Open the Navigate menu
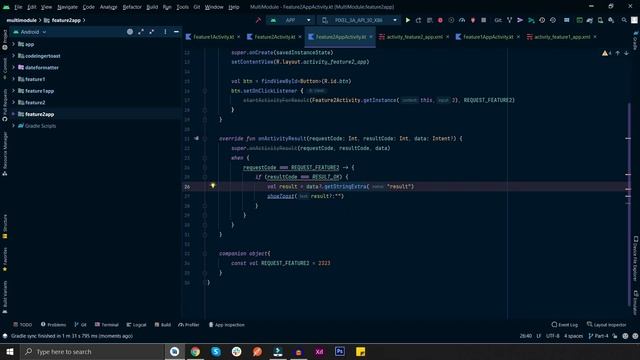640x360 pixels. pos(67,7)
